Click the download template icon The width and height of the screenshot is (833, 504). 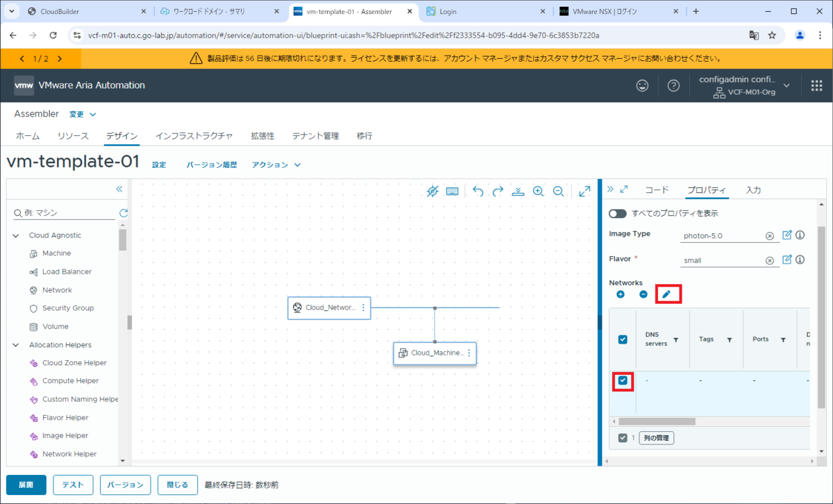point(518,191)
